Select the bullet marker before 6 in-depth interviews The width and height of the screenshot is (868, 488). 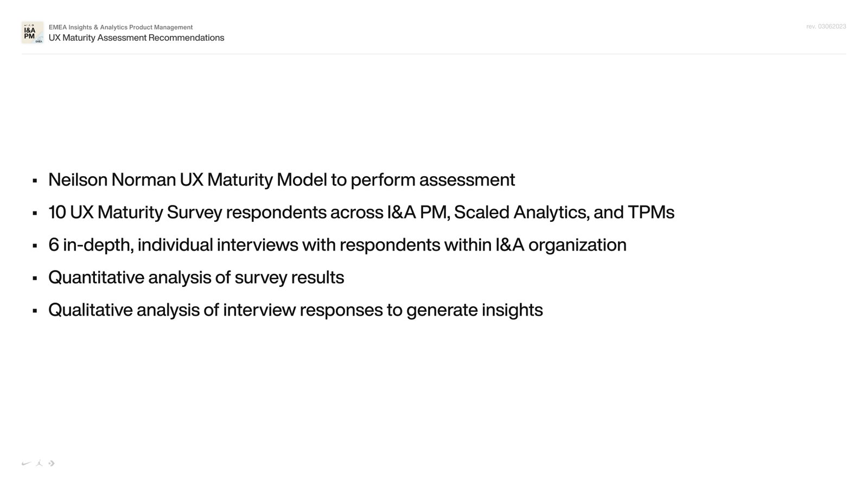click(35, 246)
